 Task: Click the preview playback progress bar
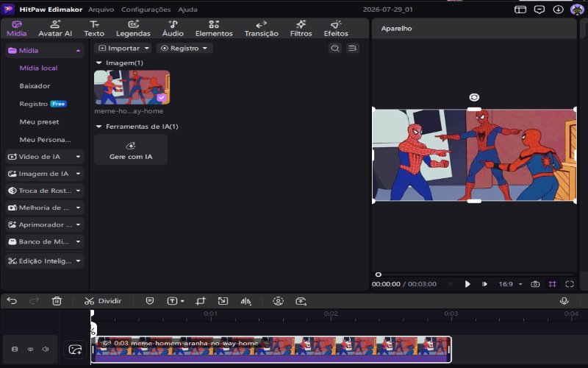tap(474, 275)
